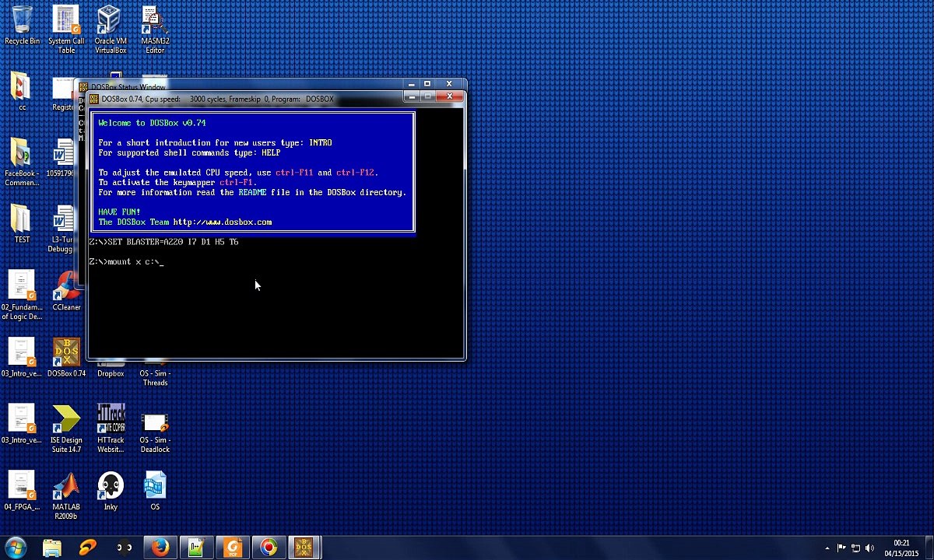The image size is (934, 560).
Task: Click the orange swirl taskbar icon
Action: 88,548
